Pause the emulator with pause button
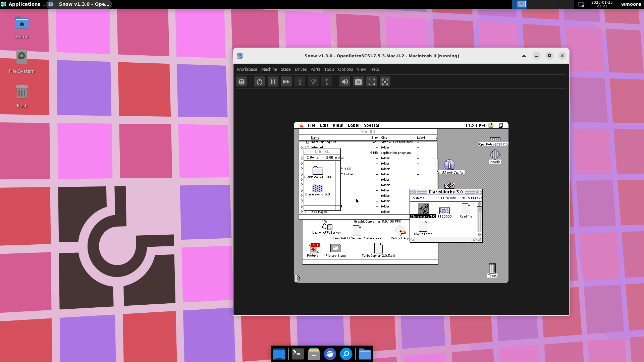 coord(273,82)
